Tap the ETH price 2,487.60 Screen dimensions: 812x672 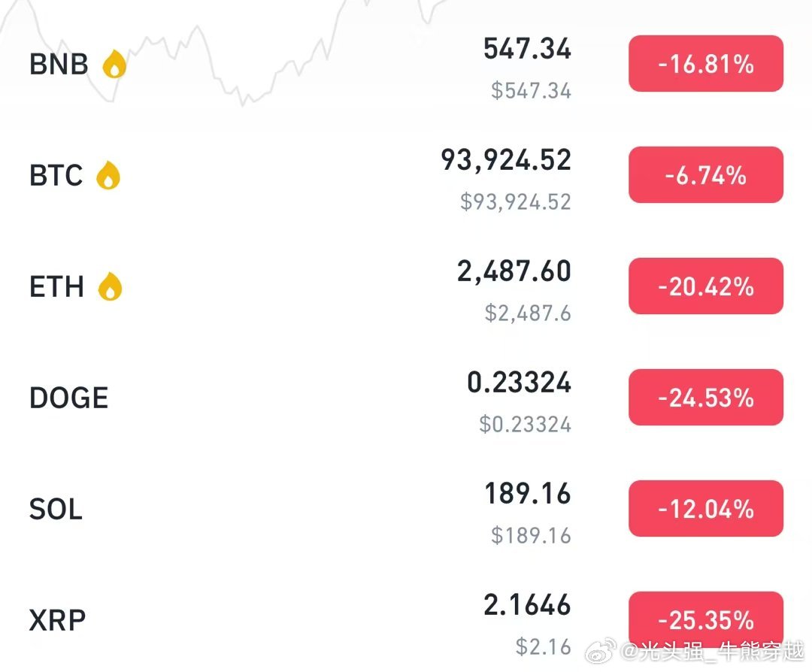click(514, 271)
